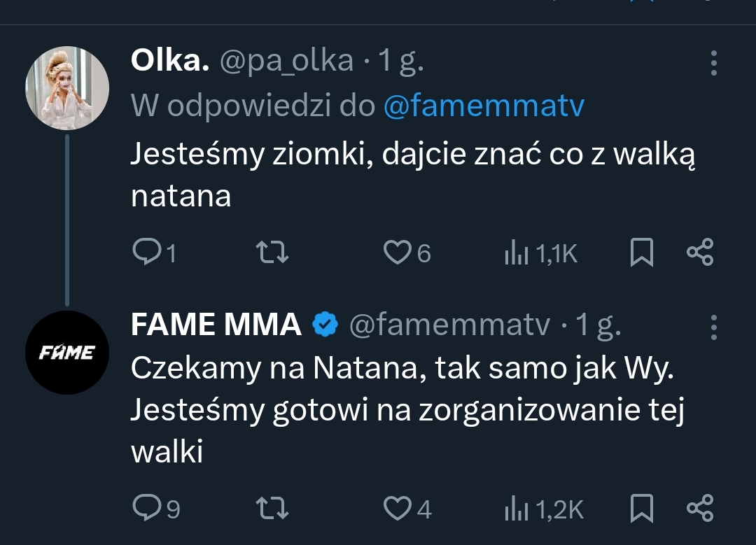The width and height of the screenshot is (756, 545).
Task: Share Olka's tweet
Action: click(x=700, y=253)
